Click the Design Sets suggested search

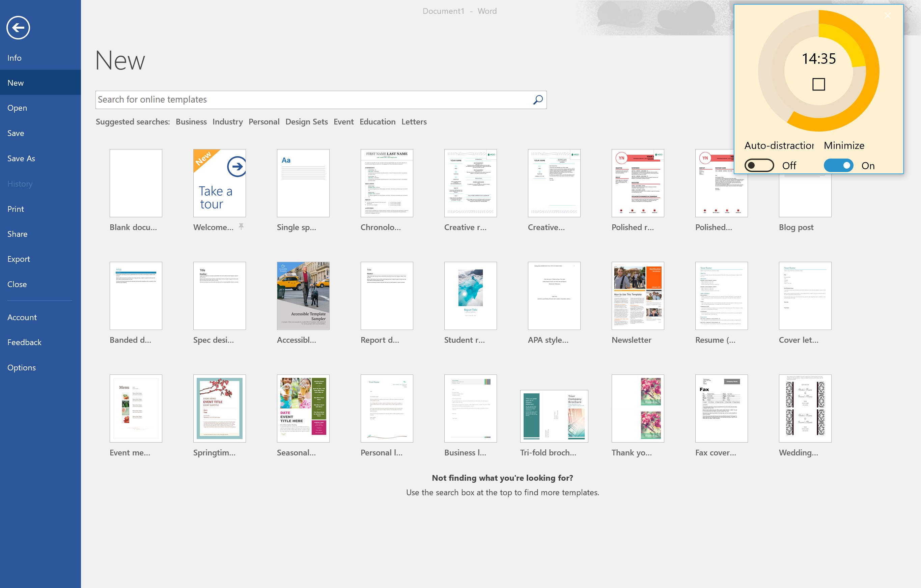306,122
